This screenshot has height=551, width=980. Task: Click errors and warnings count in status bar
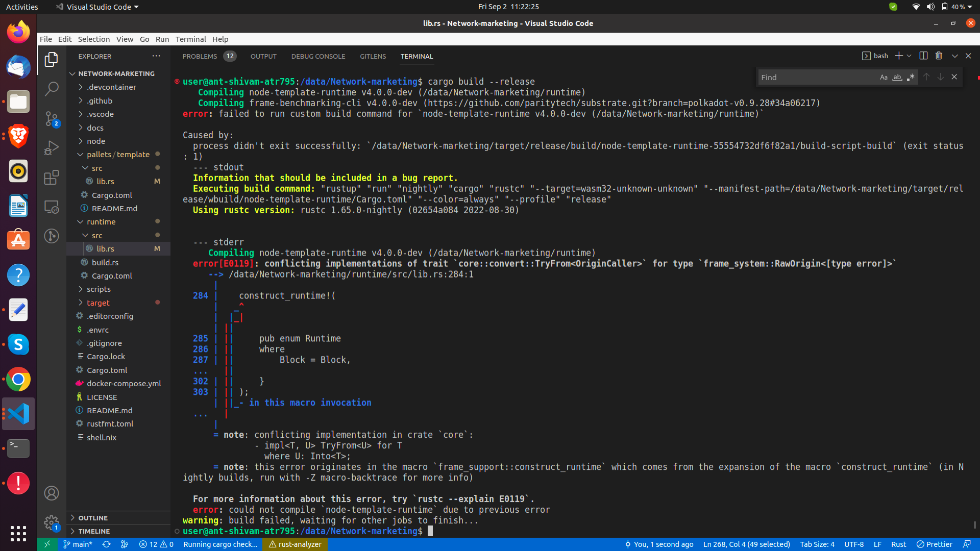point(156,544)
